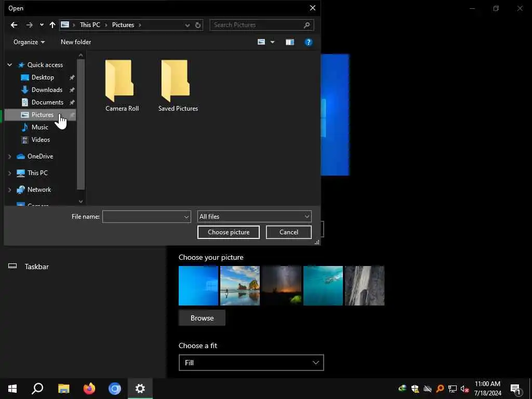
Task: Open Documents in Quick access
Action: tap(47, 102)
